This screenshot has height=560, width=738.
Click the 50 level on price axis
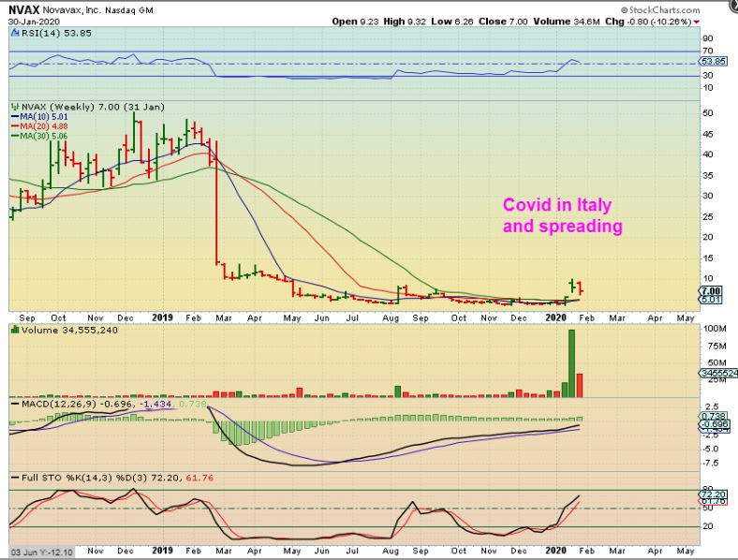707,113
